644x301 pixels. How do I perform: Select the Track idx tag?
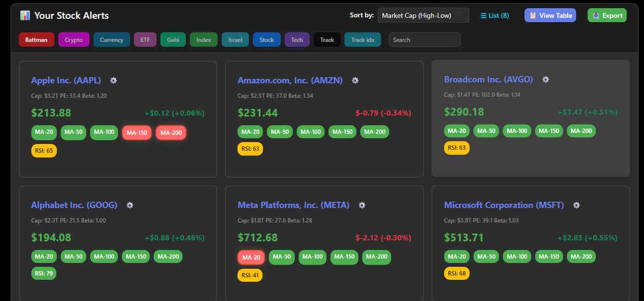point(363,40)
